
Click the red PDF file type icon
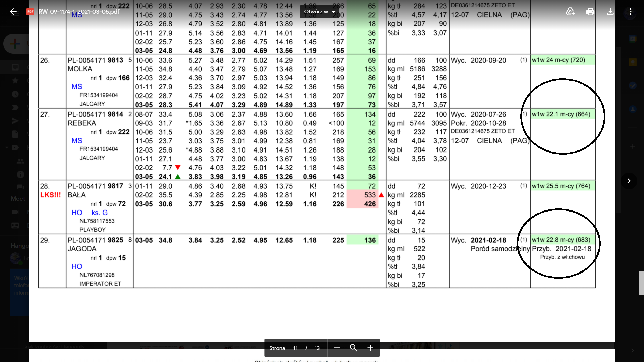coord(30,12)
